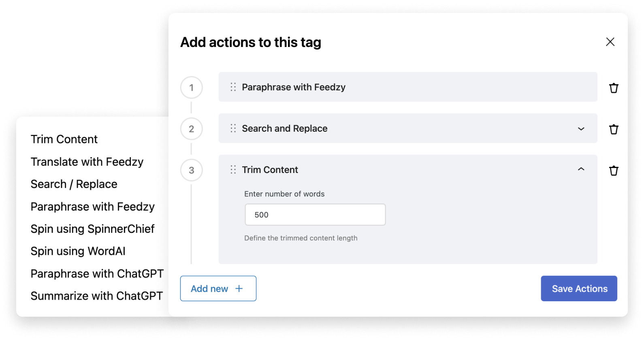
Task: Click the number of words input field
Action: click(315, 214)
